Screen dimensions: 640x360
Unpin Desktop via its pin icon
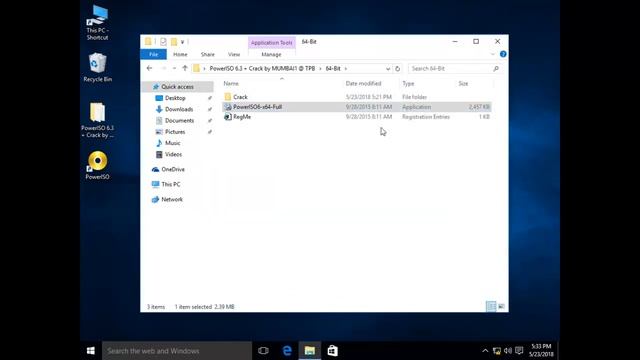pyautogui.click(x=210, y=98)
